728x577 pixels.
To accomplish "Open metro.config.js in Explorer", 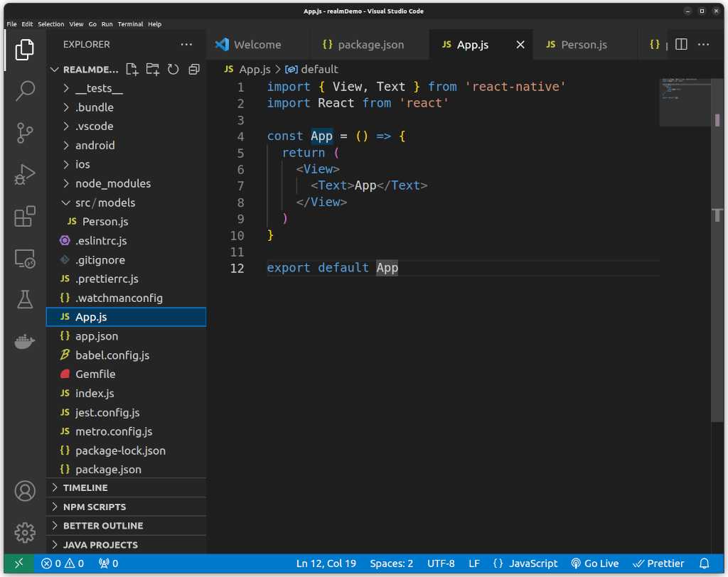I will point(127,432).
